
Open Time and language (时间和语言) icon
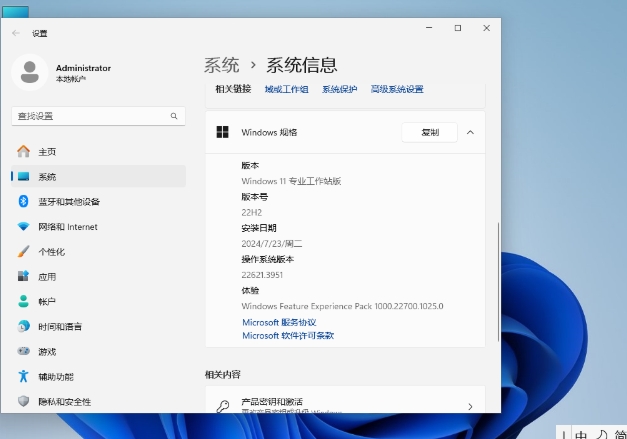point(23,327)
